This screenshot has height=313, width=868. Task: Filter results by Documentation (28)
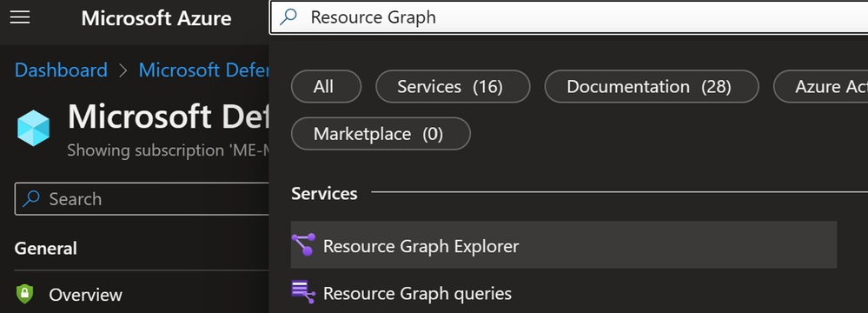[x=652, y=86]
